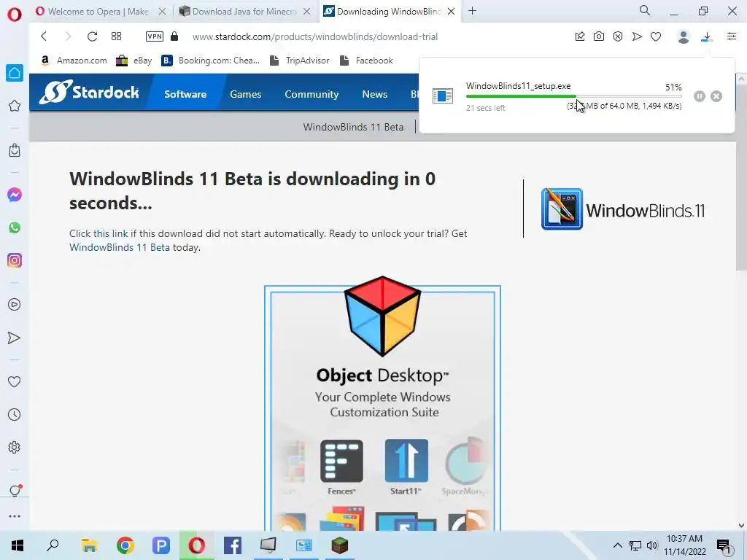Close the Welcome to Opera tab
This screenshot has width=747, height=560.
163,12
